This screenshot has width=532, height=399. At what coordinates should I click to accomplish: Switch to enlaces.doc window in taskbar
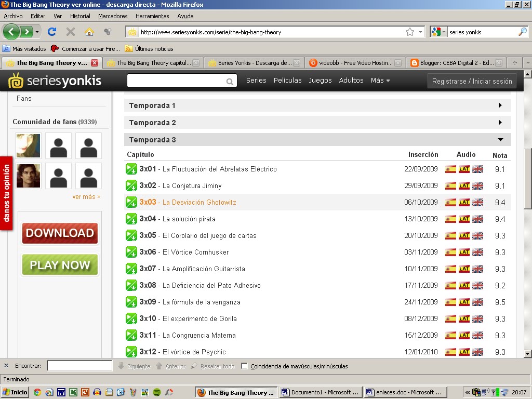coord(405,392)
